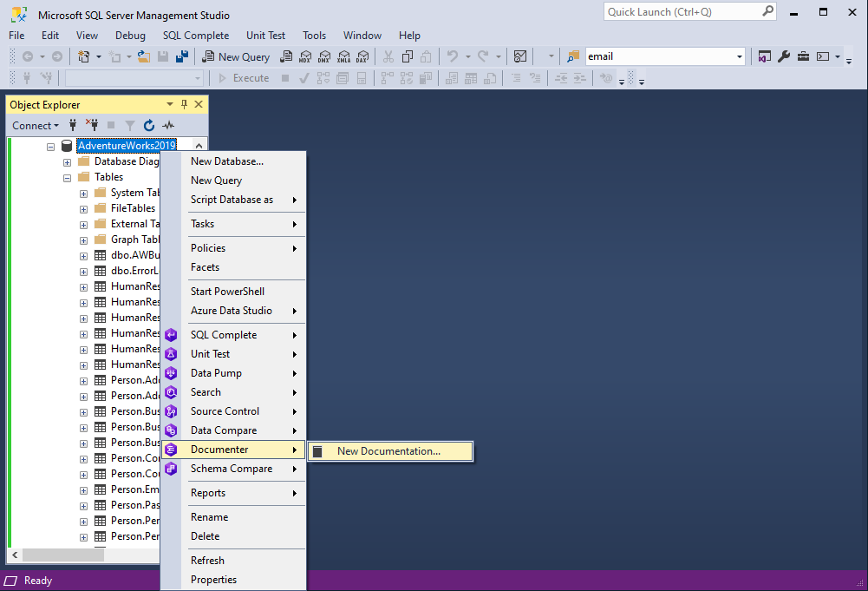Viewport: 868px width, 591px height.
Task: Click New Documentation... submenu item
Action: 390,451
